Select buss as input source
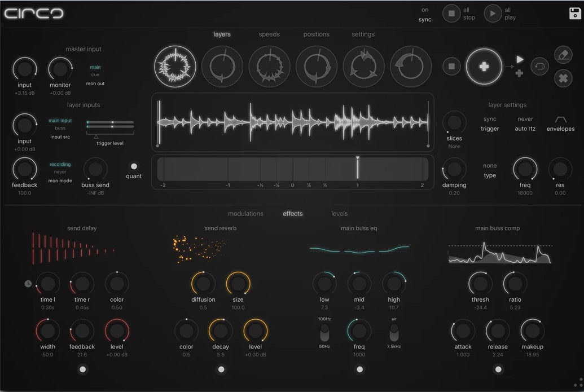The image size is (584, 392). coord(60,128)
